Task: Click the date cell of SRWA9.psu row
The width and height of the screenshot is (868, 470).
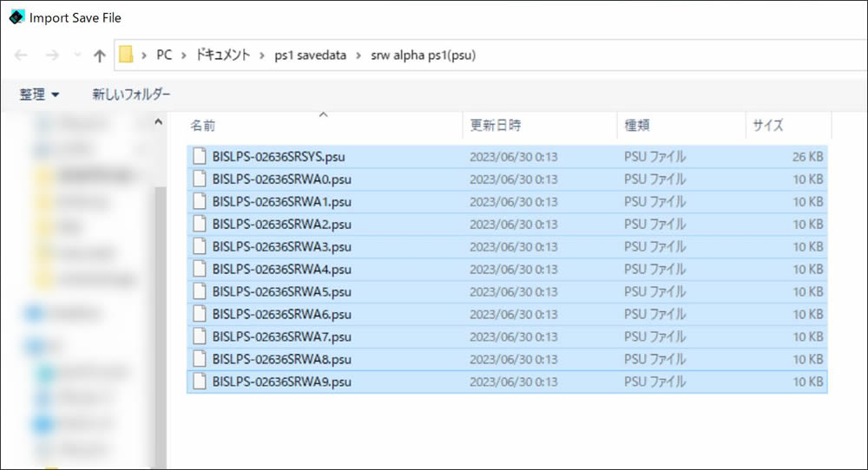Action: pos(514,382)
